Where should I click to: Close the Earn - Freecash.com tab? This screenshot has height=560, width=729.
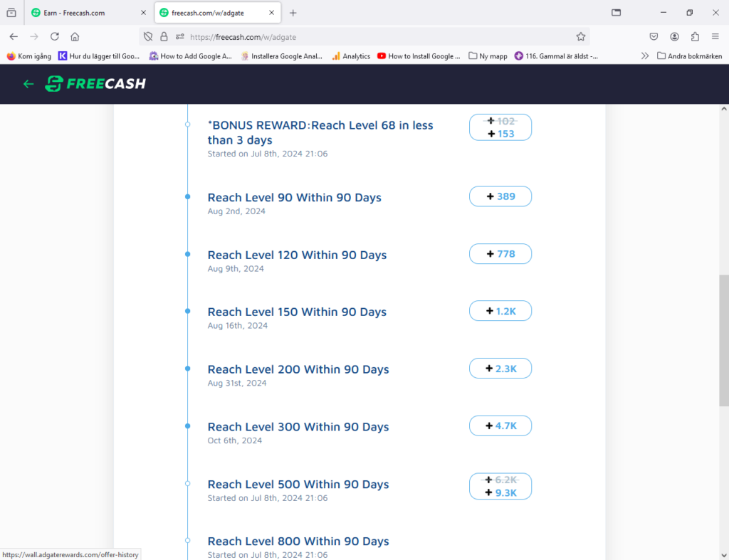click(x=143, y=13)
